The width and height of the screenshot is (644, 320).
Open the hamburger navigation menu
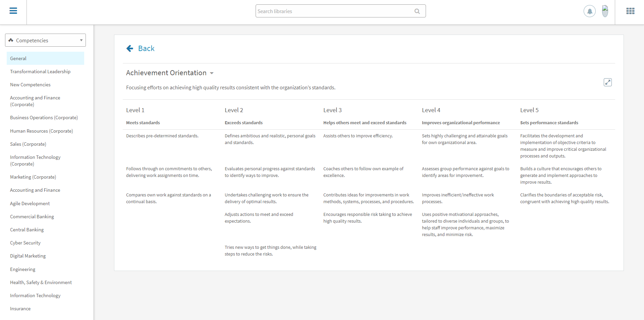[13, 11]
